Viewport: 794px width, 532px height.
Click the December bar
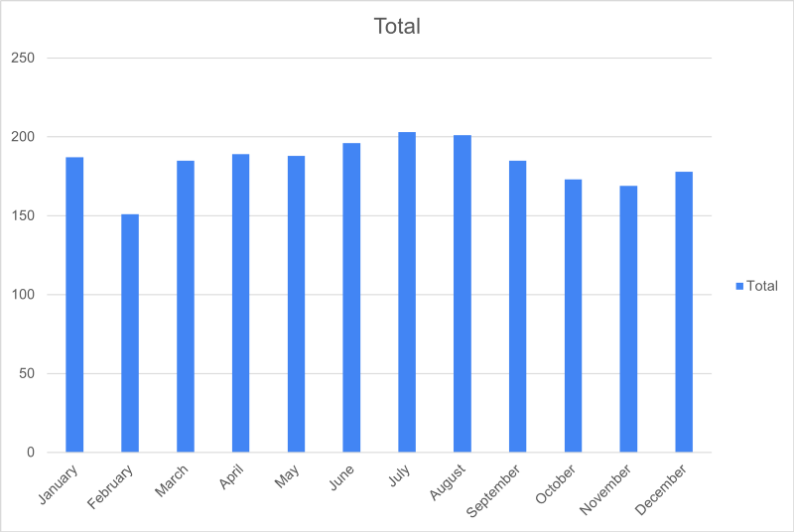click(x=684, y=312)
